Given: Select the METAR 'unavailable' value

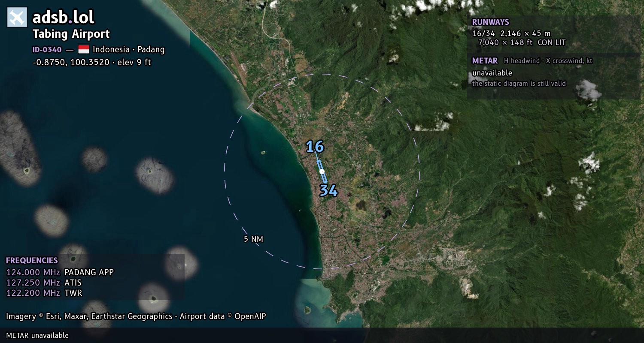Looking at the screenshot, I should click(x=492, y=73).
